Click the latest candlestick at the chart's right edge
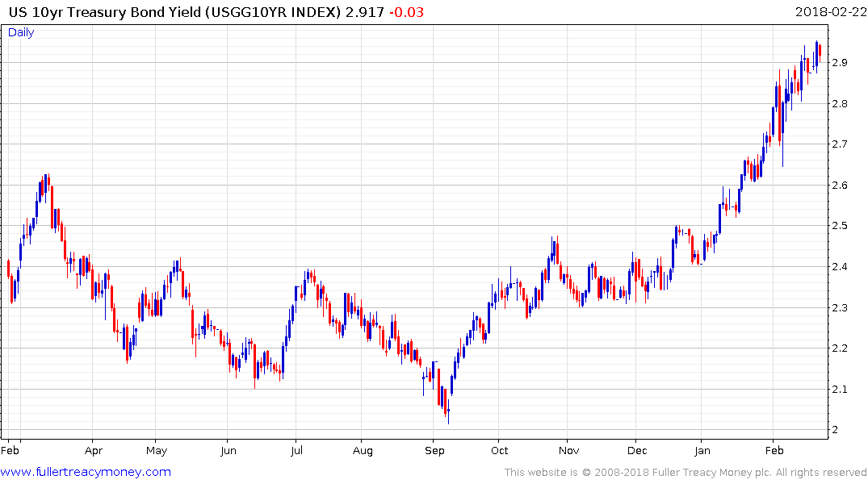This screenshot has height=484, width=868. tap(820, 51)
